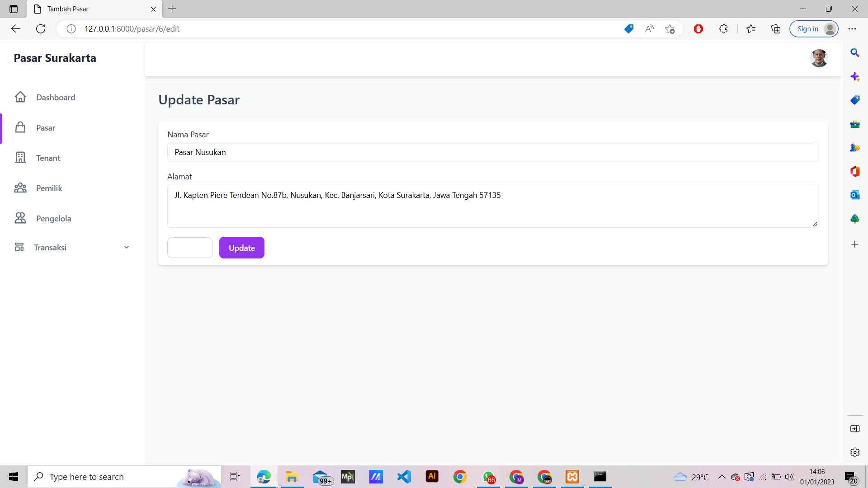
Task: Expand hidden icons in system tray
Action: pyautogui.click(x=722, y=477)
